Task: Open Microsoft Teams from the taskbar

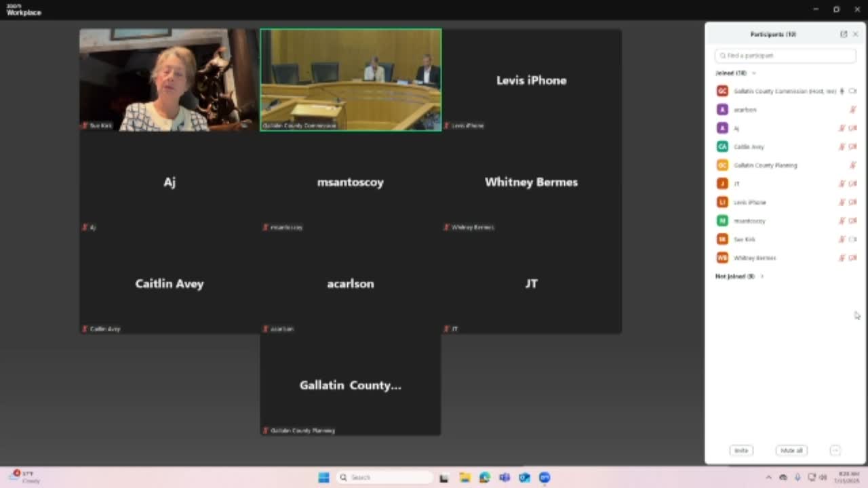Action: 505,478
